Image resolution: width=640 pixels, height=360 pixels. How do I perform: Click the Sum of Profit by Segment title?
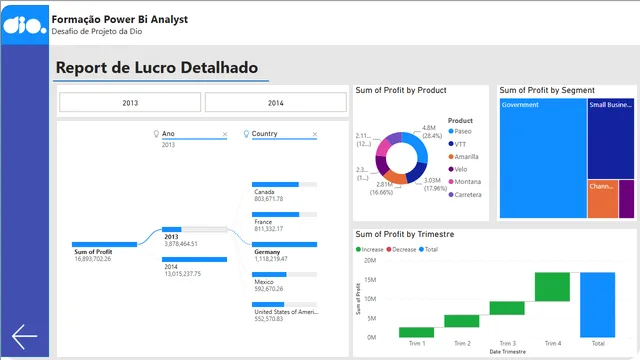point(547,90)
